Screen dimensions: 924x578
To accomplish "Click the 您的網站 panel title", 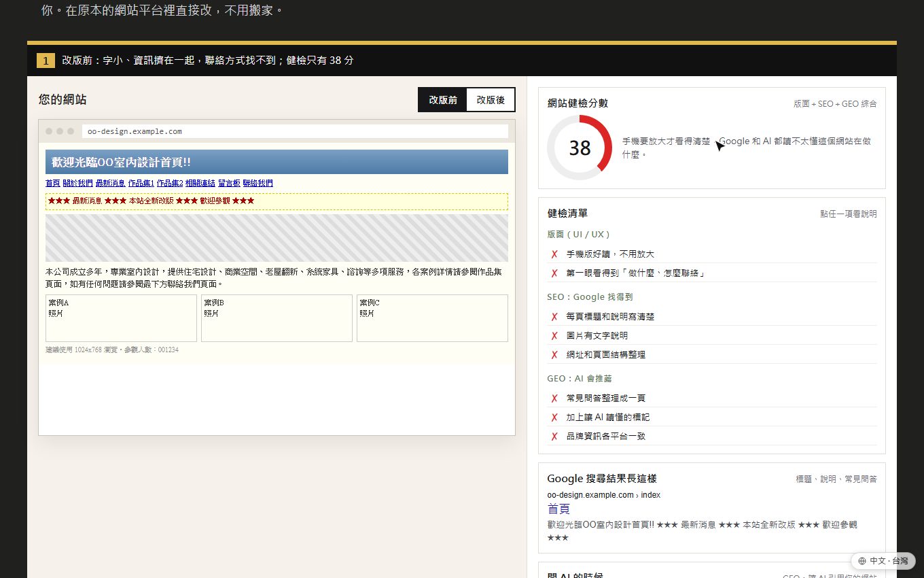I will (x=63, y=100).
